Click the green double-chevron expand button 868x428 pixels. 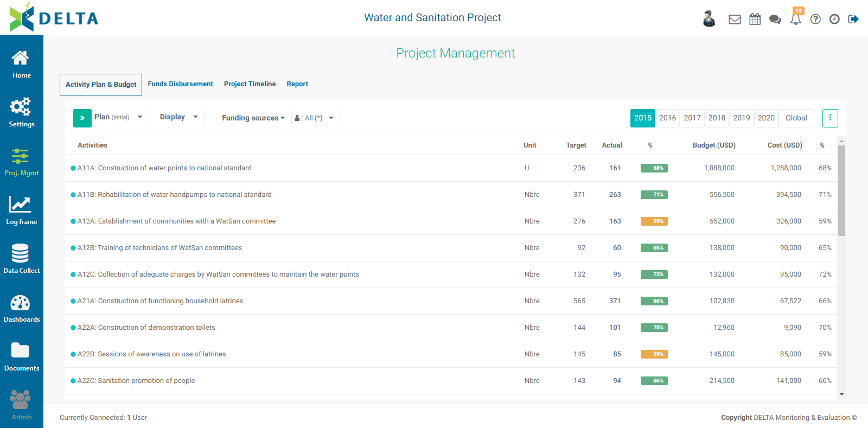click(x=82, y=118)
